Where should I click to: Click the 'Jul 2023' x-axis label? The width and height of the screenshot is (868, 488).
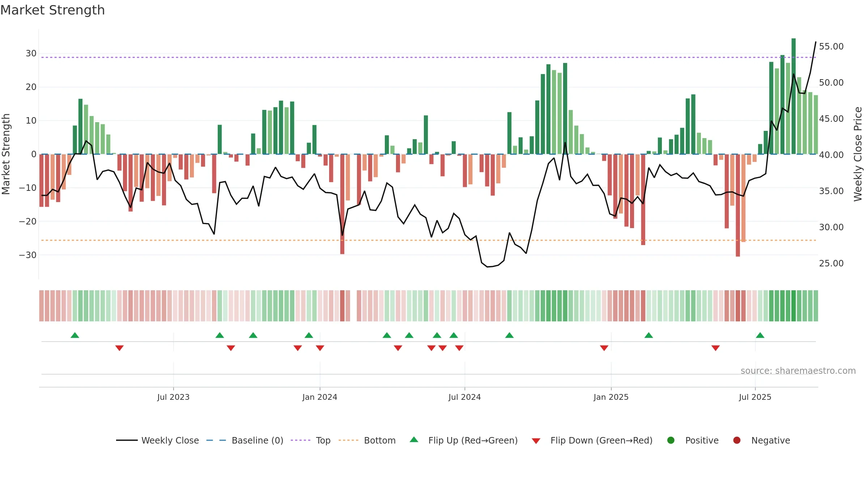pyautogui.click(x=173, y=397)
